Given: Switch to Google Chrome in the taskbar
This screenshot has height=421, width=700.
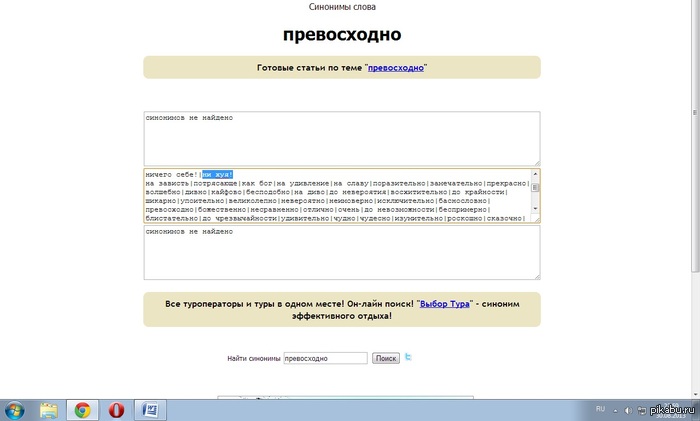Looking at the screenshot, I should [x=82, y=410].
